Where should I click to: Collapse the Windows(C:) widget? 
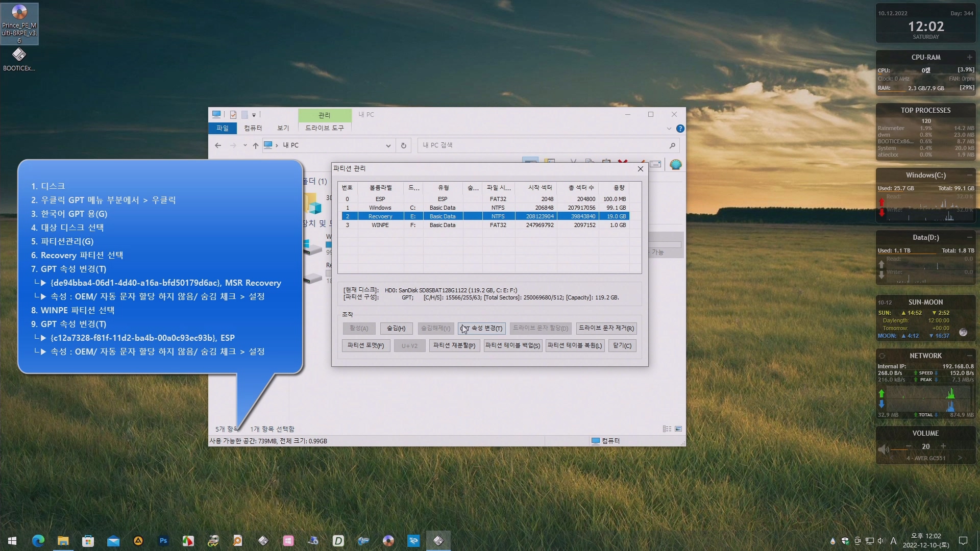click(969, 175)
